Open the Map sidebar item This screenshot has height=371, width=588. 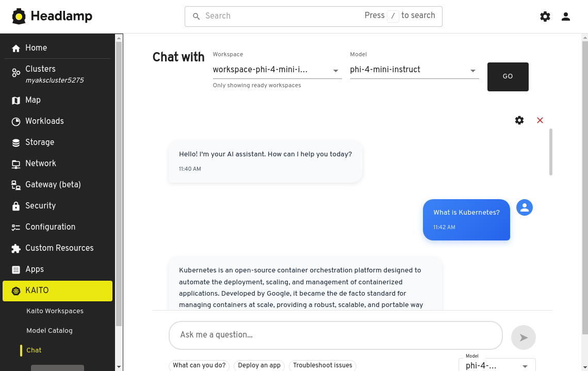click(33, 100)
